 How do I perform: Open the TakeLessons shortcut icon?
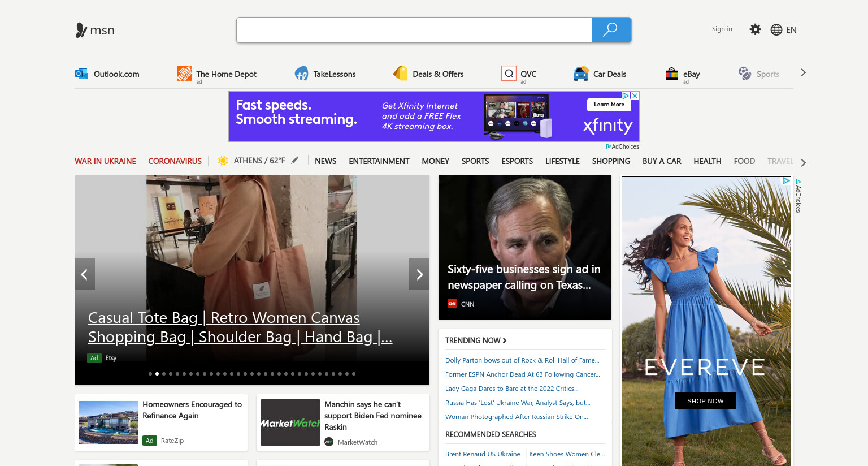point(301,74)
